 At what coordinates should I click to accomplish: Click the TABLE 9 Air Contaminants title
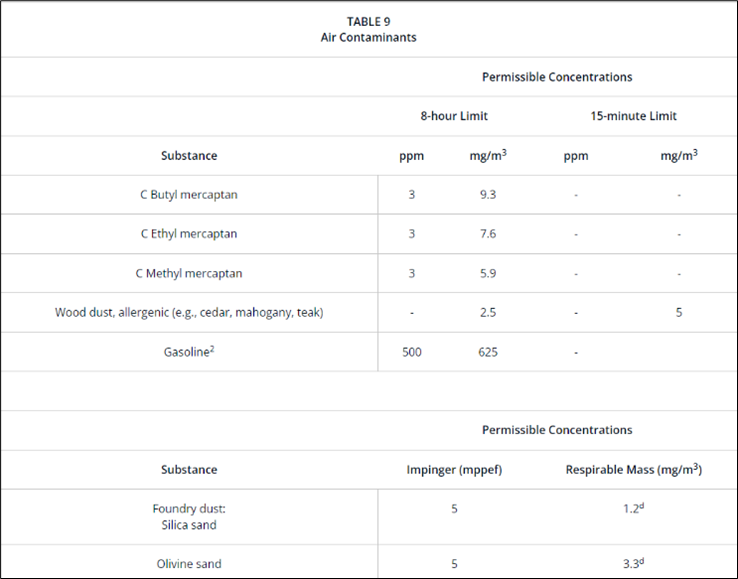pos(369,29)
